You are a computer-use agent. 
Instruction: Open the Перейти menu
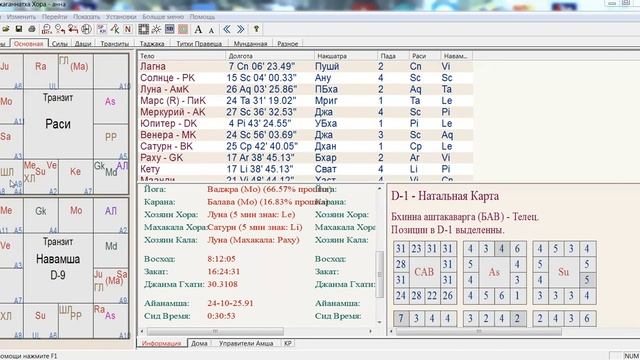tap(54, 17)
